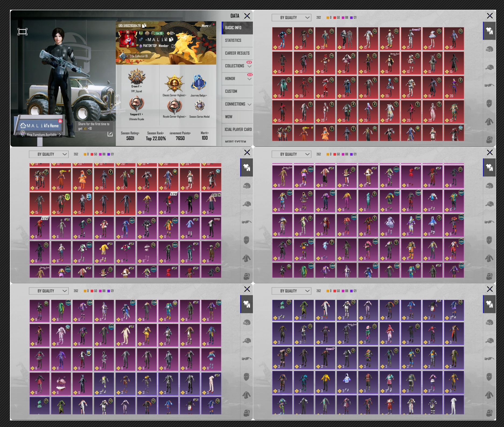Viewport: 504px width, 427px height.
Task: Select helmet category in middle-right inventory panel
Action: point(489,186)
